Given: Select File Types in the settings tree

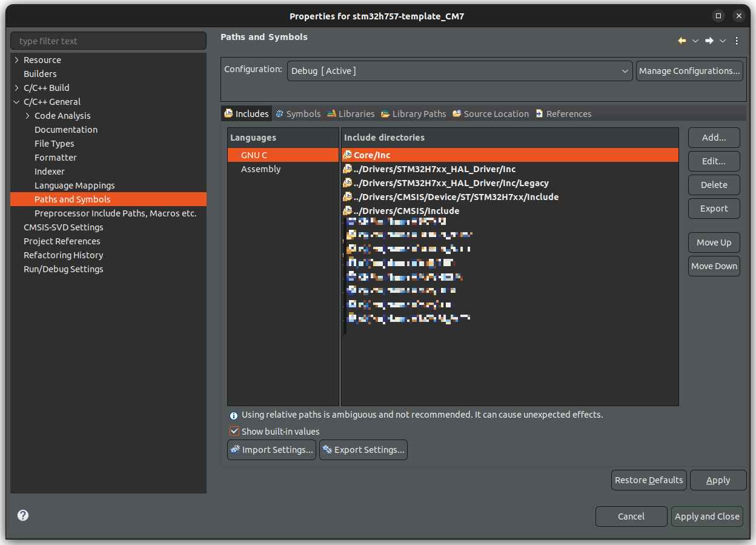Looking at the screenshot, I should point(55,144).
